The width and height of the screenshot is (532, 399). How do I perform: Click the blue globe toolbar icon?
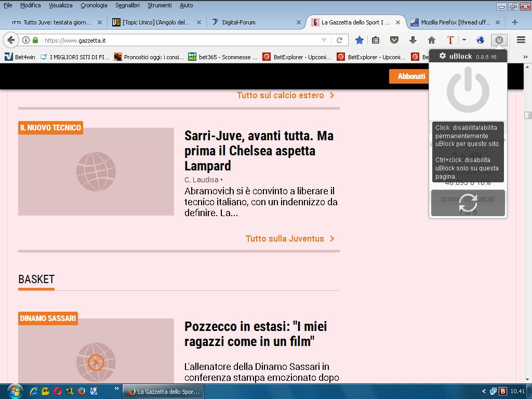point(481,41)
